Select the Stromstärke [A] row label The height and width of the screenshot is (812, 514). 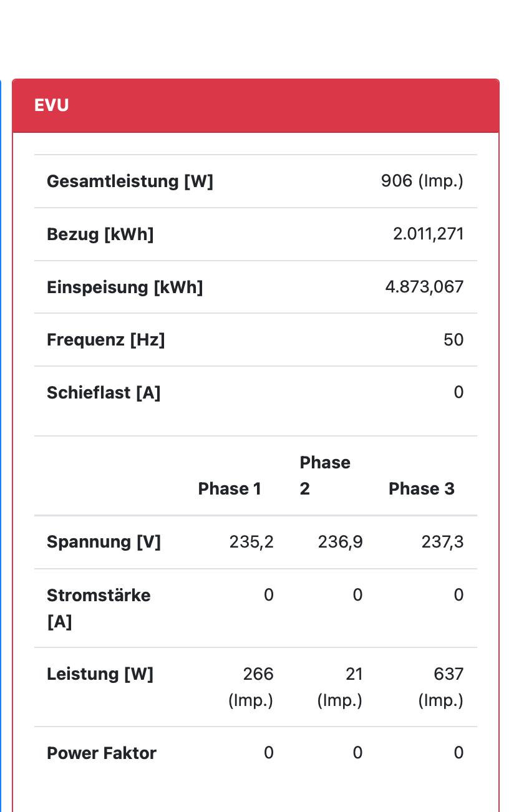coord(99,608)
